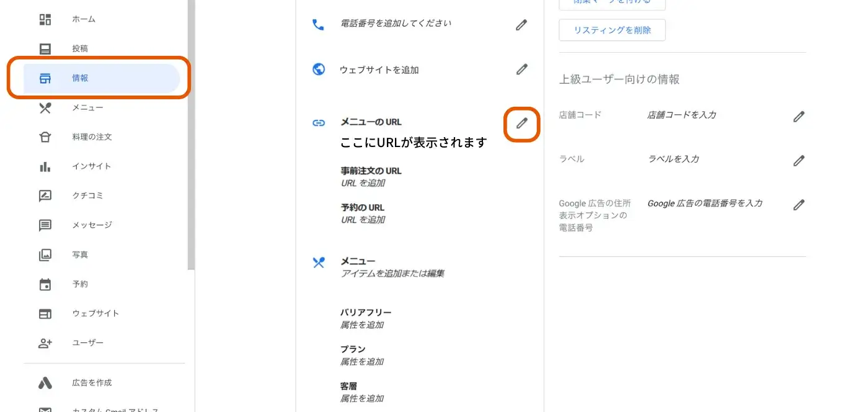Go to インサイト in the sidebar
Image resolution: width=868 pixels, height=412 pixels.
click(x=92, y=166)
